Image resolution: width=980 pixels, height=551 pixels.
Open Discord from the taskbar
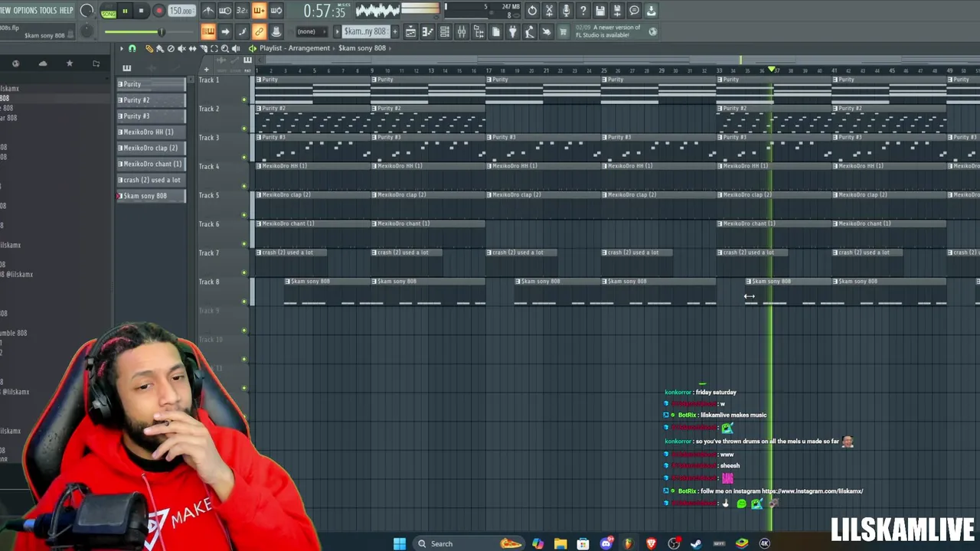point(606,543)
